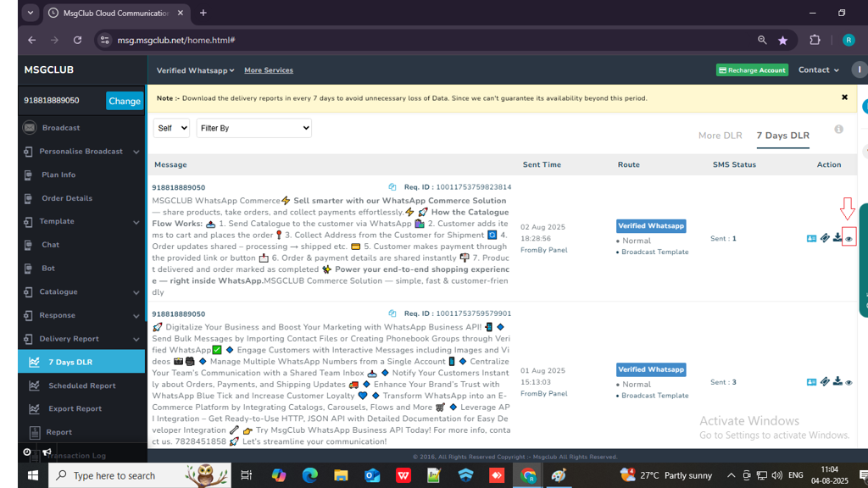Open the browser extensions puzzle icon
Viewport: 868px width, 488px height.
click(x=815, y=40)
